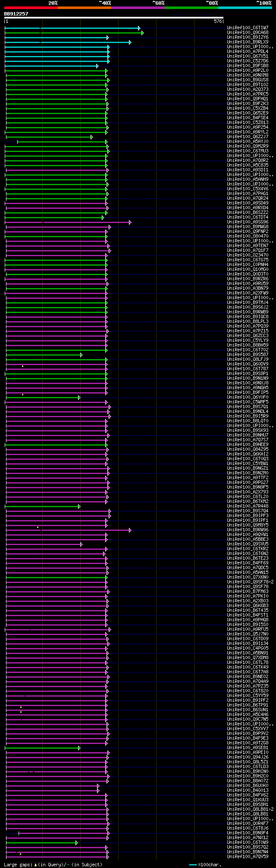Select the UniRef100_B6U0K0 label
This screenshot has width=276, height=868.
[x=248, y=786]
